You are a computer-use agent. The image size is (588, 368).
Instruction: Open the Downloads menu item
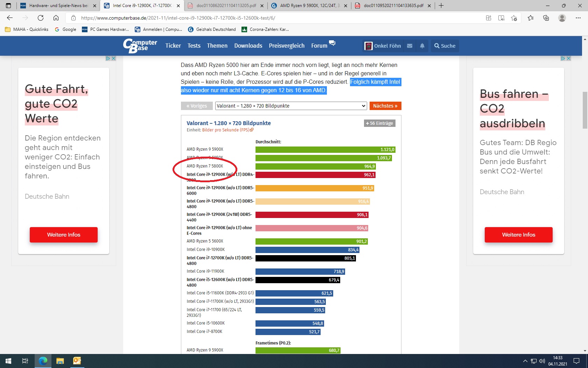tap(248, 46)
